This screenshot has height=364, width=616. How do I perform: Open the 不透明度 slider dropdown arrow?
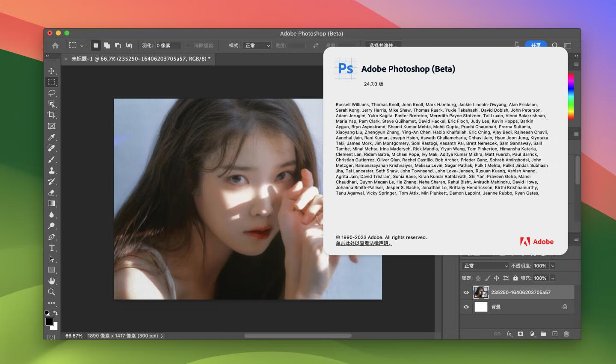(553, 266)
